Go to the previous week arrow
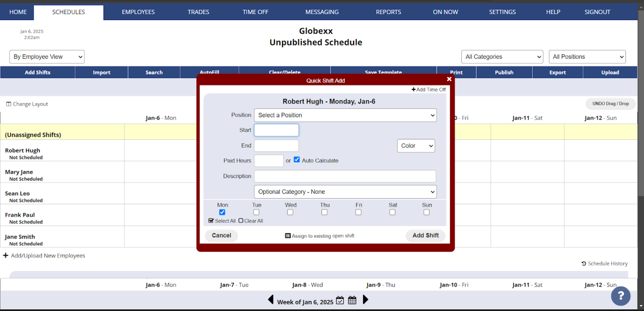Image resolution: width=644 pixels, height=311 pixels. coord(270,300)
